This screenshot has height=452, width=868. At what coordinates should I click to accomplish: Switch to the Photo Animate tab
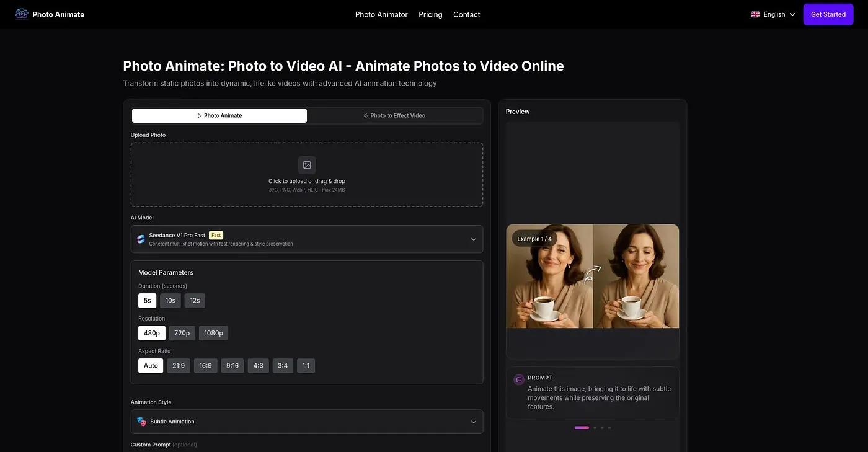[219, 115]
